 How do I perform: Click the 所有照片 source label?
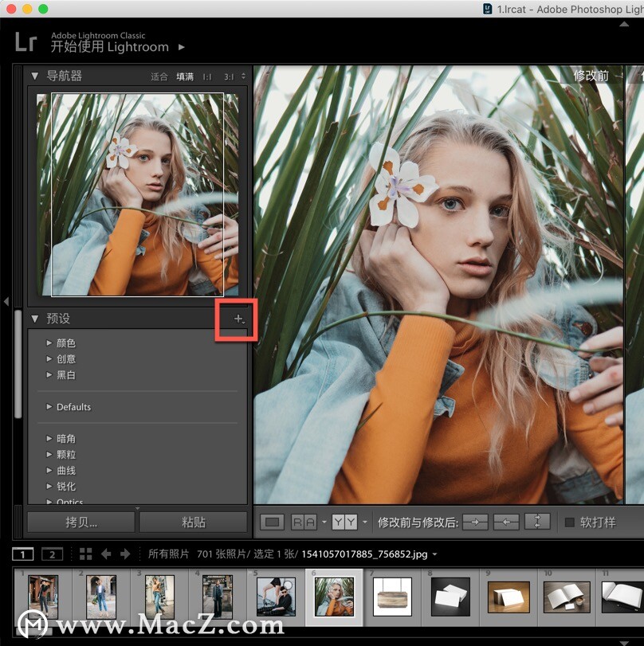[x=169, y=554]
